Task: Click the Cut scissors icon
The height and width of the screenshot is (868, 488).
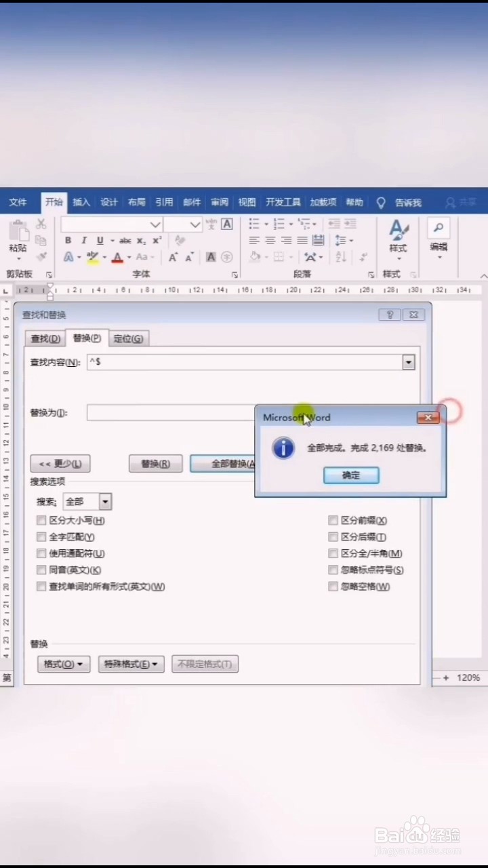Action: (41, 223)
